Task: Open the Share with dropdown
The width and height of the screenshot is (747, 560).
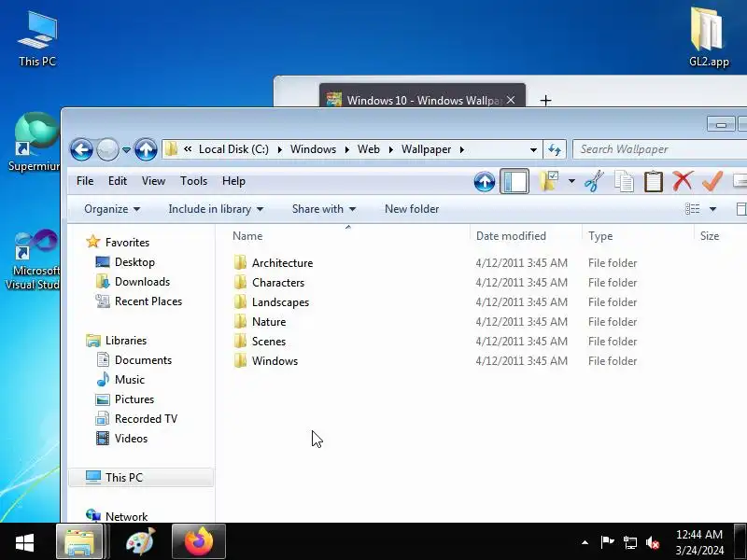Action: coord(324,209)
